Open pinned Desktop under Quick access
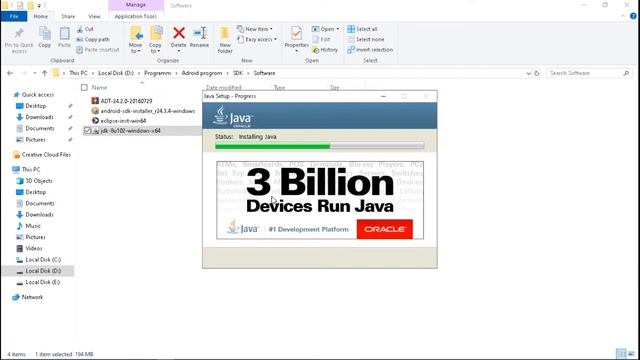Image resolution: width=640 pixels, height=360 pixels. click(36, 106)
